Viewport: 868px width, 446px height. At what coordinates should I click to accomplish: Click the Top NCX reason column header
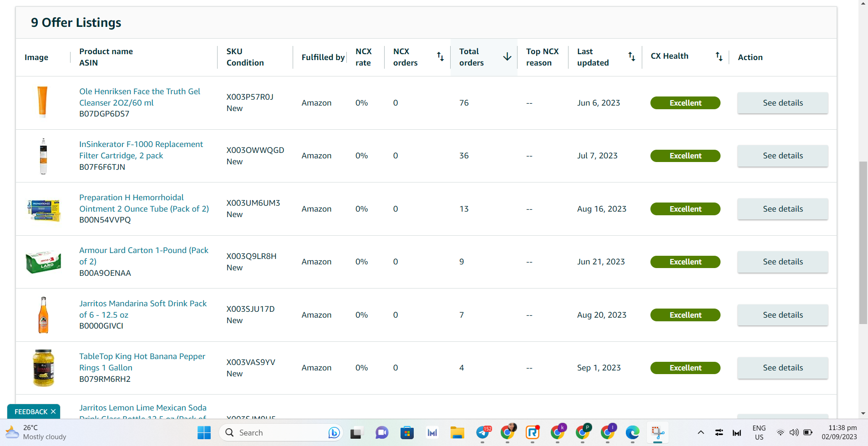pos(542,57)
